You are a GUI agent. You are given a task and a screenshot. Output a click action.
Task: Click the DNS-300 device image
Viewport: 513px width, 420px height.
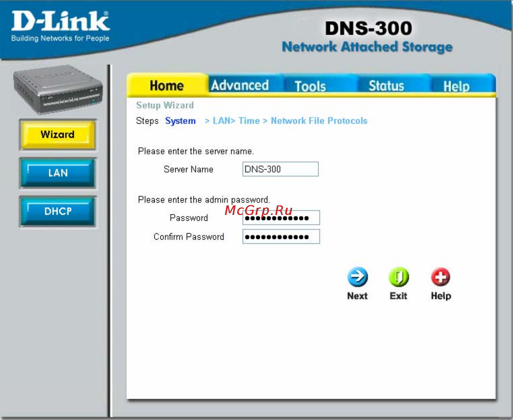pos(58,89)
